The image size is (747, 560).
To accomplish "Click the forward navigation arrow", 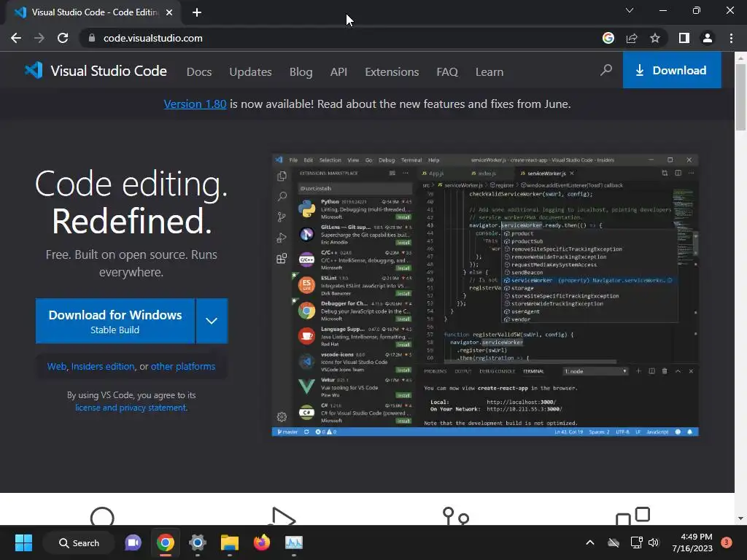I will click(x=39, y=38).
